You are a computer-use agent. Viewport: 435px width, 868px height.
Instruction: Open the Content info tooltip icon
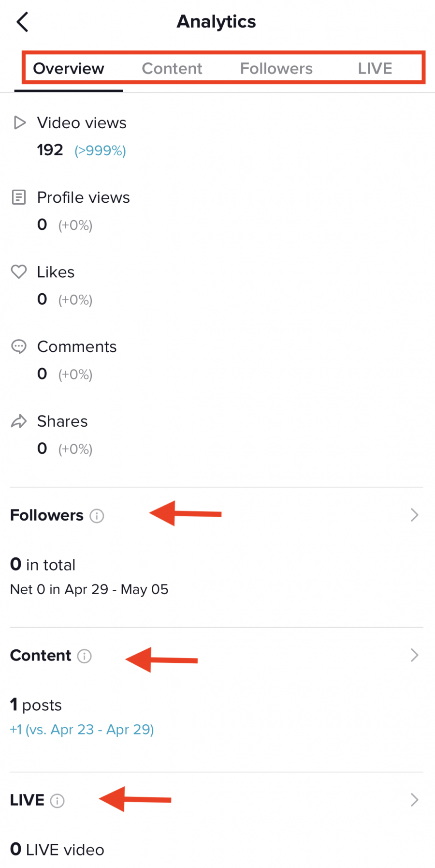tap(85, 656)
